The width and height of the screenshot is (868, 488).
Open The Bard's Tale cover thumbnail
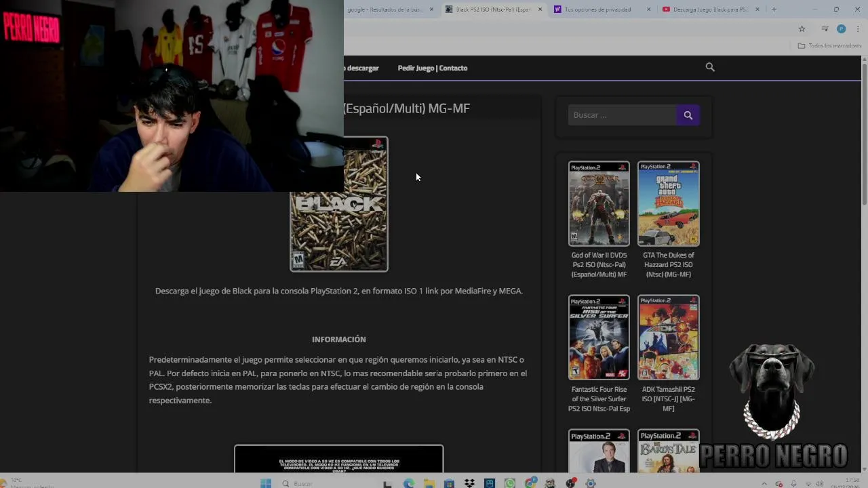(x=669, y=451)
